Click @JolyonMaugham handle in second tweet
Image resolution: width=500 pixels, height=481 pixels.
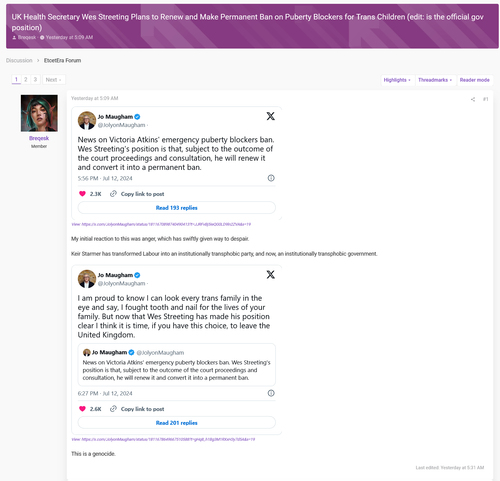point(122,283)
